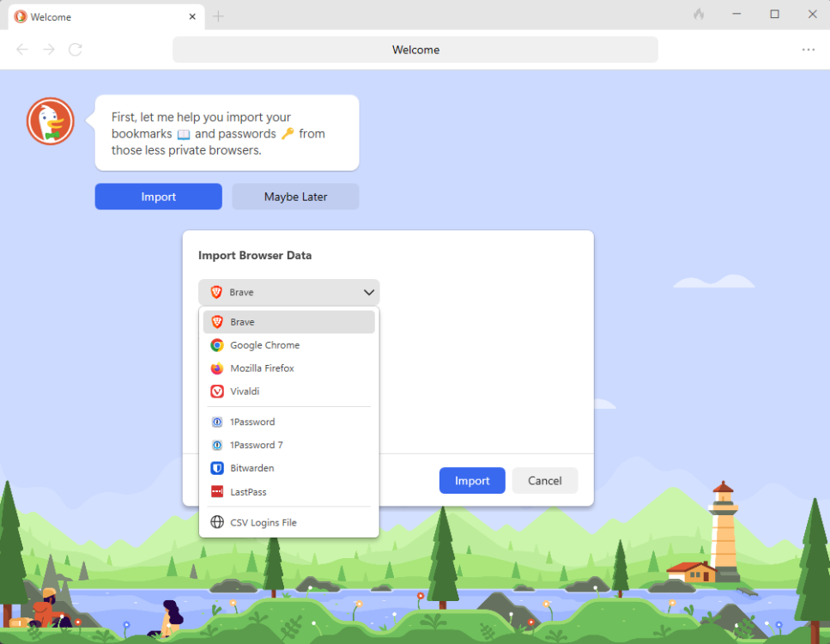The image size is (830, 644).
Task: Click the DuckDuckGo duck logo
Action: (50, 121)
